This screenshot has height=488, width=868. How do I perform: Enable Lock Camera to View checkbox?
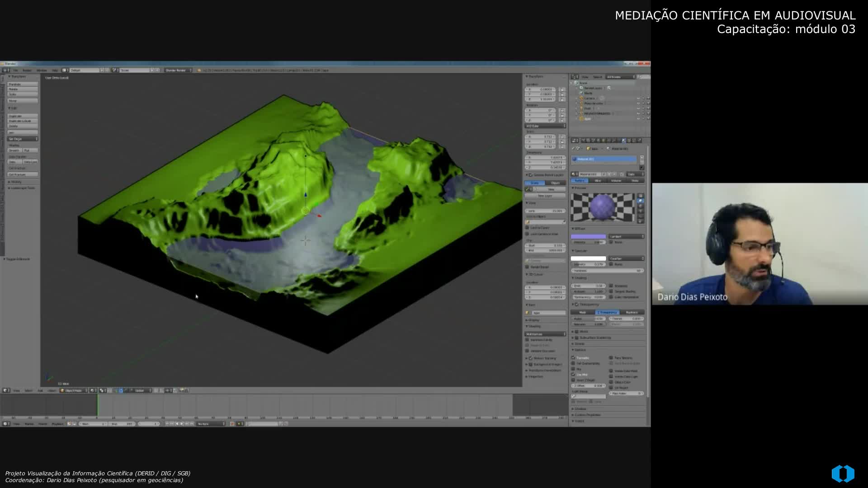527,234
